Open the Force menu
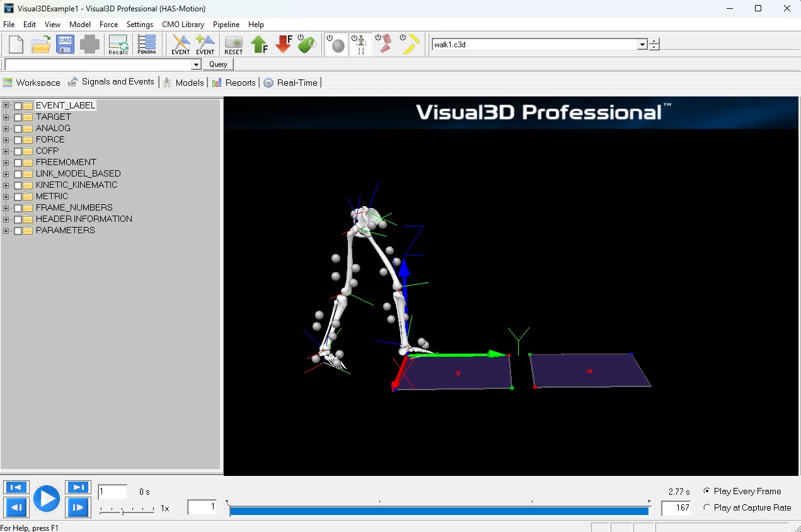The height and width of the screenshot is (532, 801). (108, 25)
